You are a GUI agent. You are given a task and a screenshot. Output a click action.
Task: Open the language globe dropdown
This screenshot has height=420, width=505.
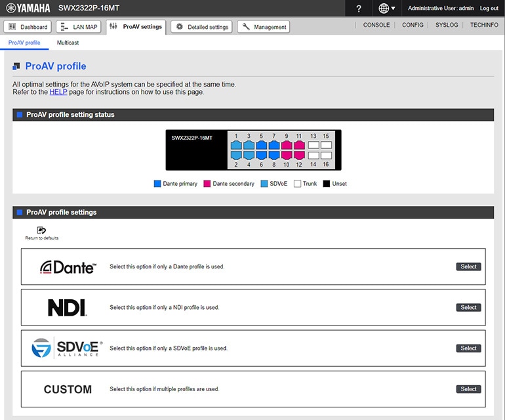coord(387,9)
